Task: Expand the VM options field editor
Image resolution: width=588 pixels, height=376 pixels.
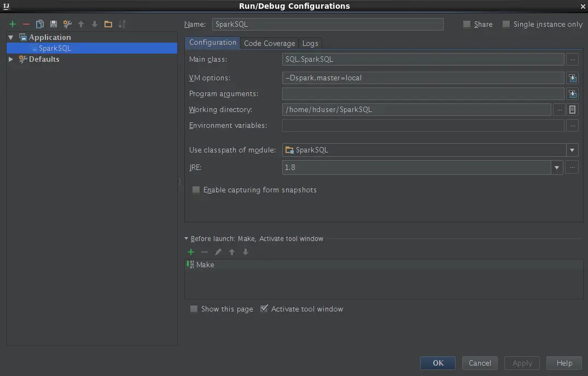Action: pyautogui.click(x=572, y=78)
